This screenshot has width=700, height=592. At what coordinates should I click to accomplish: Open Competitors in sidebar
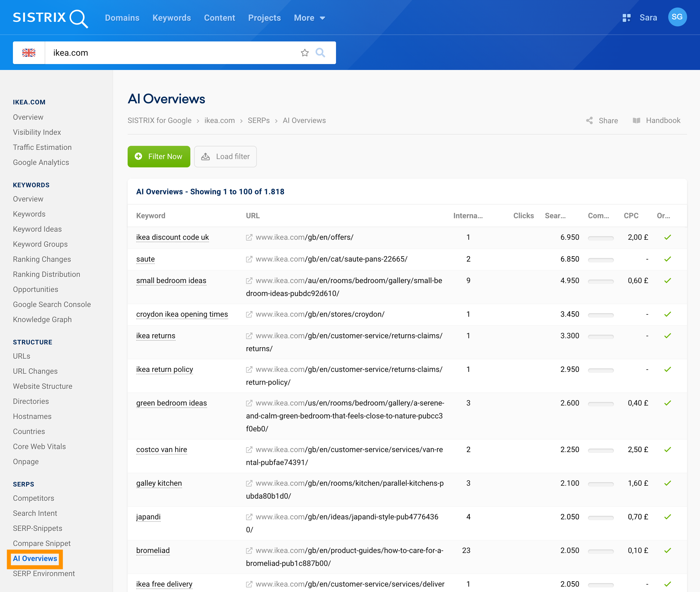[x=34, y=498]
